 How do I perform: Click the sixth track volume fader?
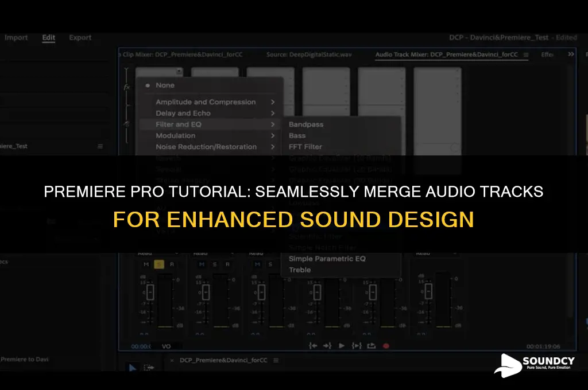click(x=428, y=291)
